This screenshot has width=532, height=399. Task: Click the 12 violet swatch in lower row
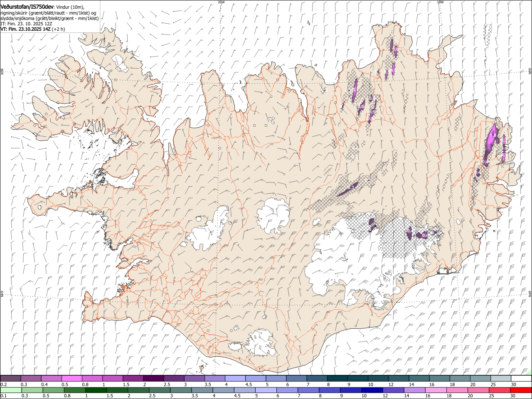pos(393,390)
